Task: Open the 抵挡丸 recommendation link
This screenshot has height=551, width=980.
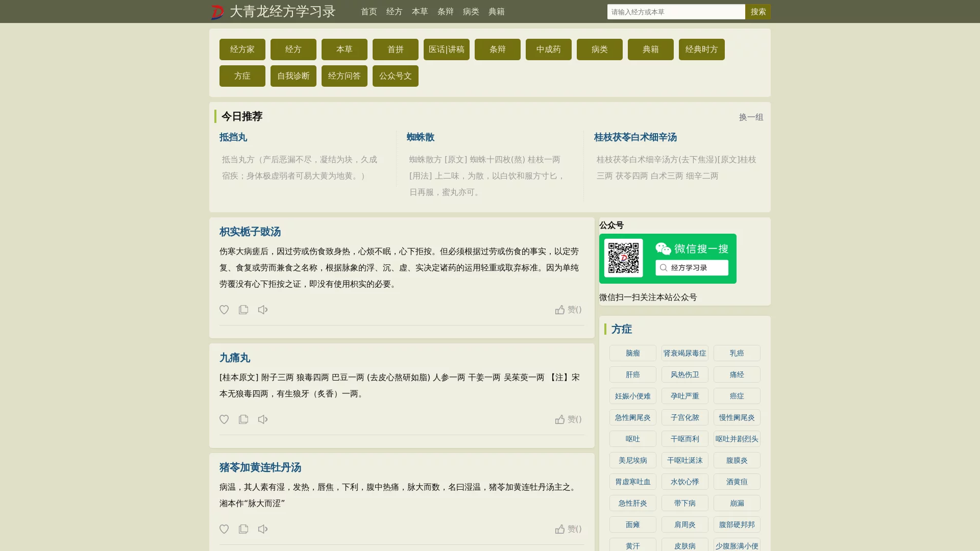Action: point(233,137)
